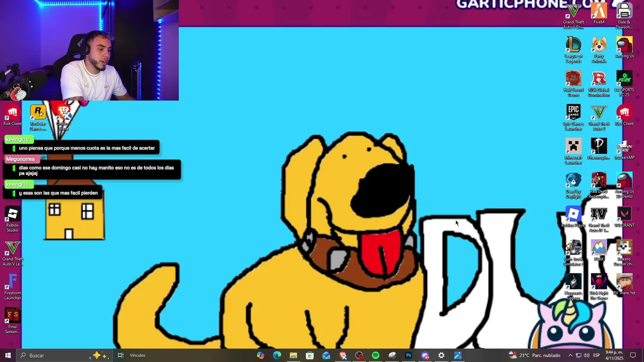The height and width of the screenshot is (362, 644).
Task: Launch Hogwarts Legacy shortcut
Action: [x=574, y=286]
